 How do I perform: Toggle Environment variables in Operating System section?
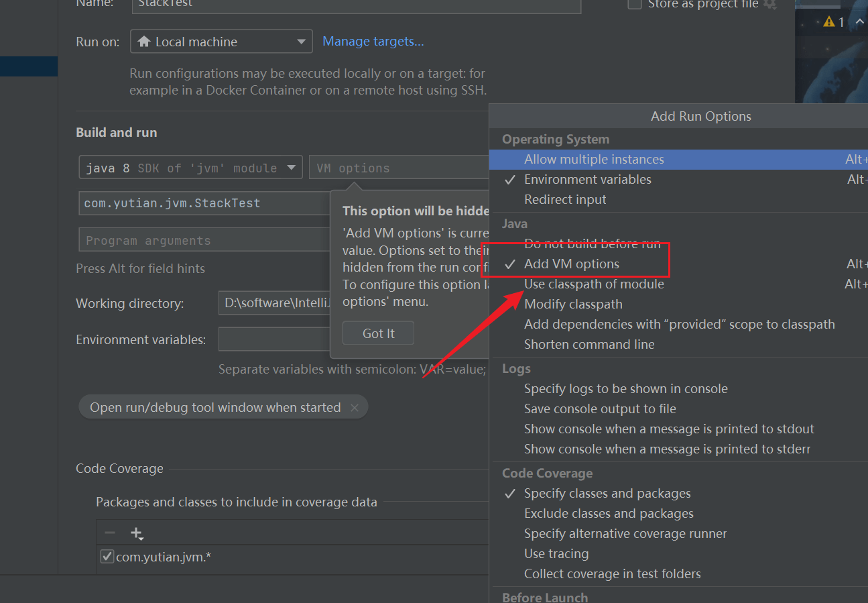[x=587, y=179]
